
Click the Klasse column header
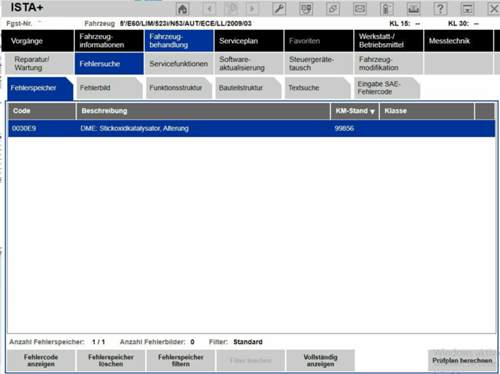[427, 111]
